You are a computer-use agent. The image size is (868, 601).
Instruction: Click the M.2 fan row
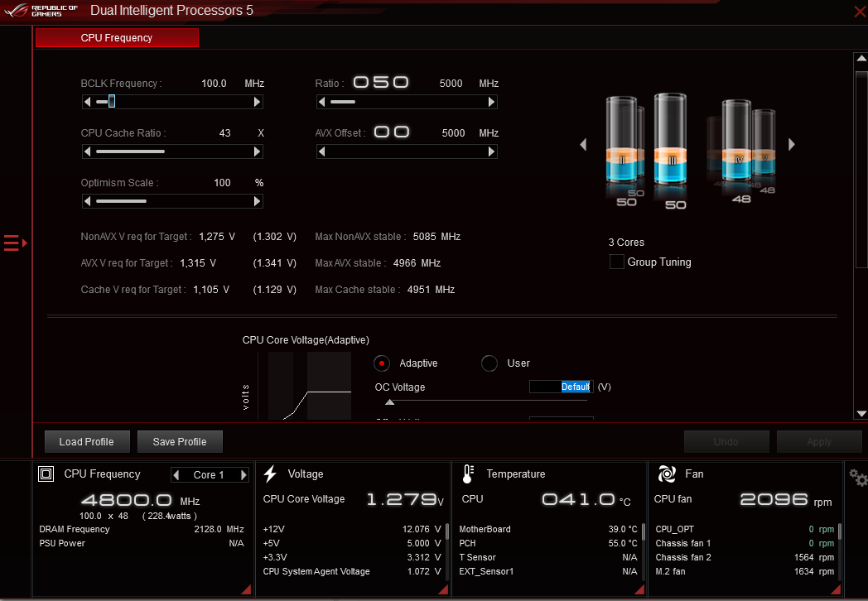(745, 571)
